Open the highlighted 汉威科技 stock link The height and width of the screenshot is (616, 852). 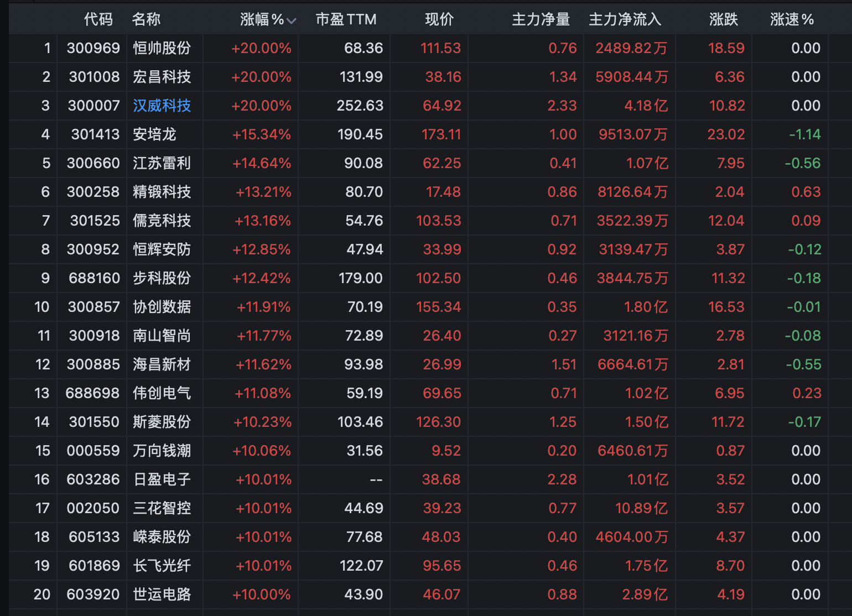click(x=162, y=106)
